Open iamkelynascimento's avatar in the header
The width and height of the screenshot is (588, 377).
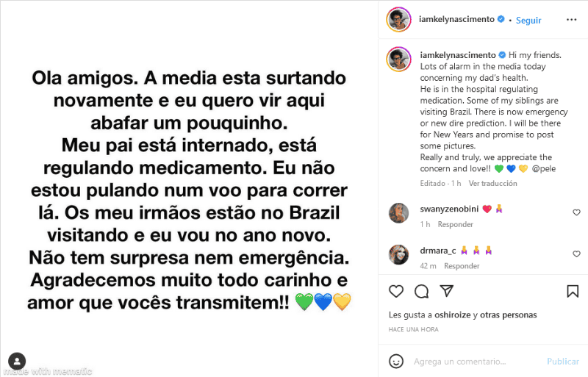tap(398, 21)
